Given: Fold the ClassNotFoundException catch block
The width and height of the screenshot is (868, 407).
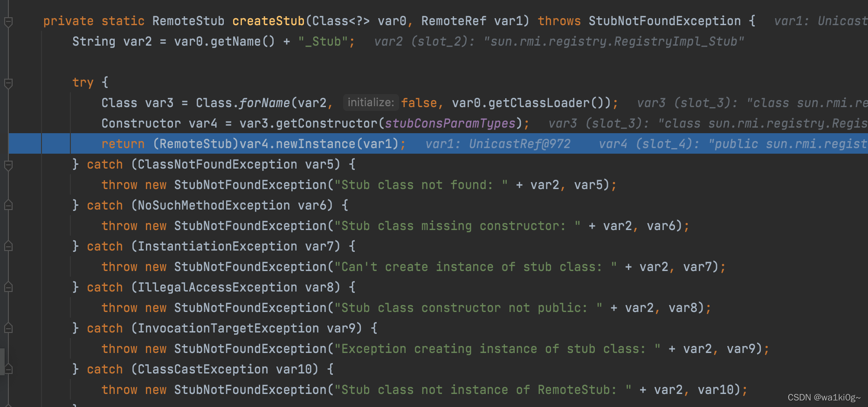Looking at the screenshot, I should pos(8,165).
